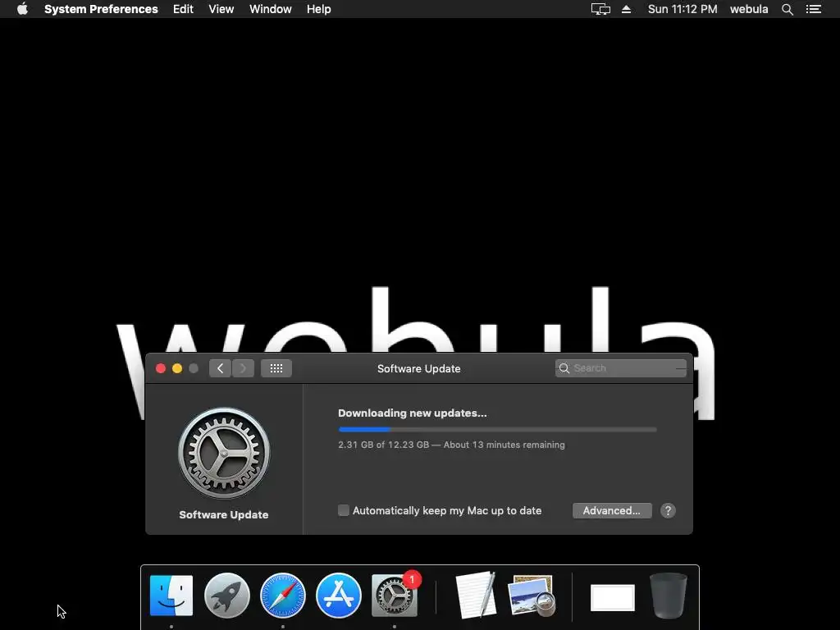Open Notification Center list icon

[814, 9]
